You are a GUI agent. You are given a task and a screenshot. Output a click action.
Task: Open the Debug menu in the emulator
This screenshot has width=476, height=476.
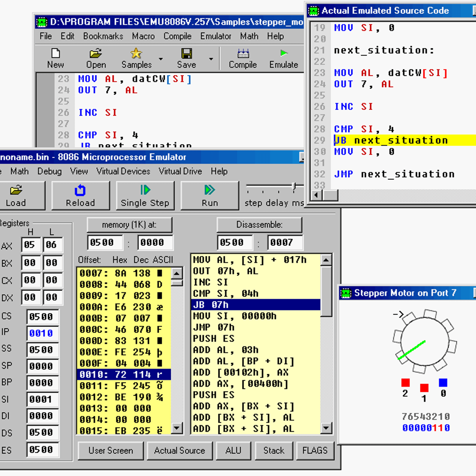(x=49, y=171)
